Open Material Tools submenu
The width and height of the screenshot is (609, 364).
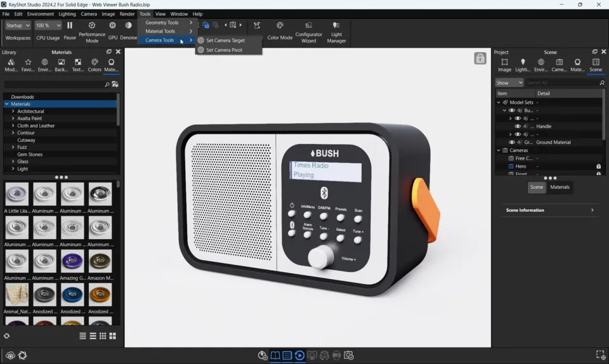tap(169, 31)
